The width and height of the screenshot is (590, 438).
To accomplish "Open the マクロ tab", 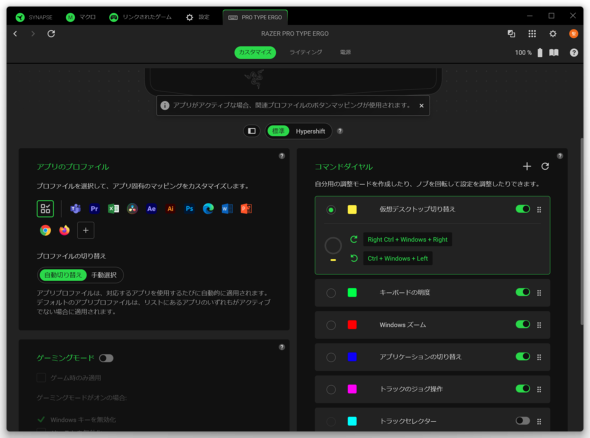I will (81, 17).
